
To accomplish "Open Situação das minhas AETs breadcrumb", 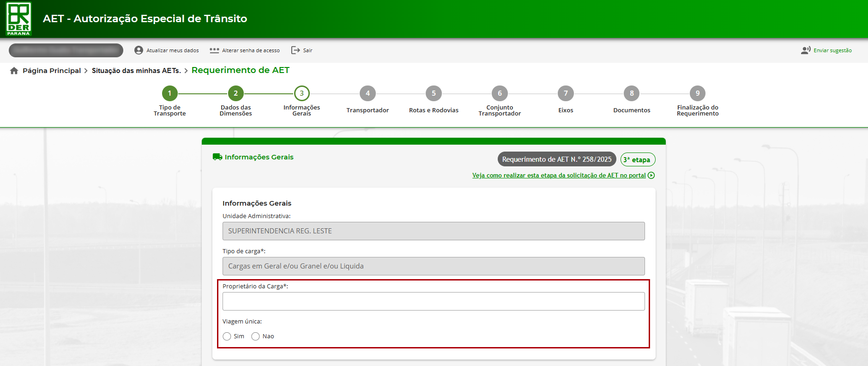I will 136,71.
